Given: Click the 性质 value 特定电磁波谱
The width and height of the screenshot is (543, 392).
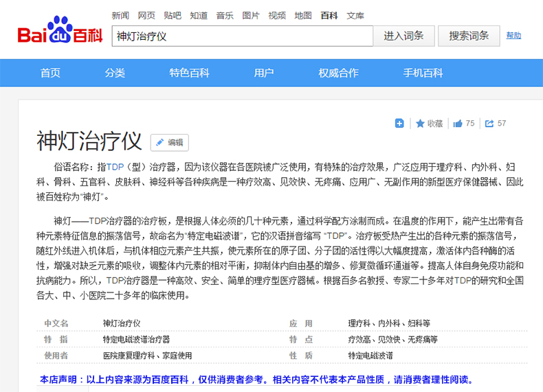Looking at the screenshot, I should point(370,356).
